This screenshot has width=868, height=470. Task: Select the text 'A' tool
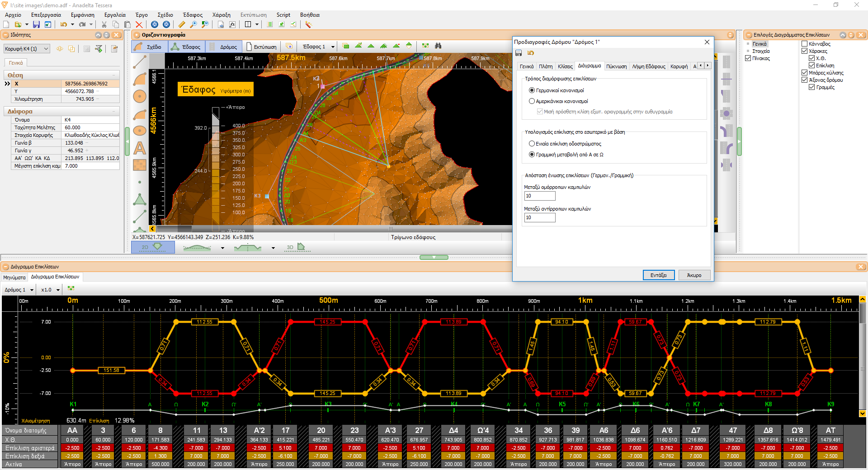[140, 148]
